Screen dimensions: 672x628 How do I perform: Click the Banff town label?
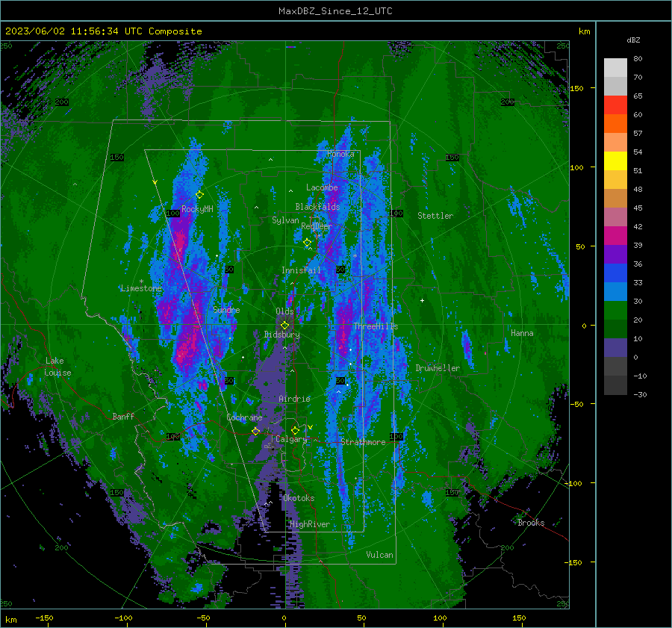coord(123,416)
